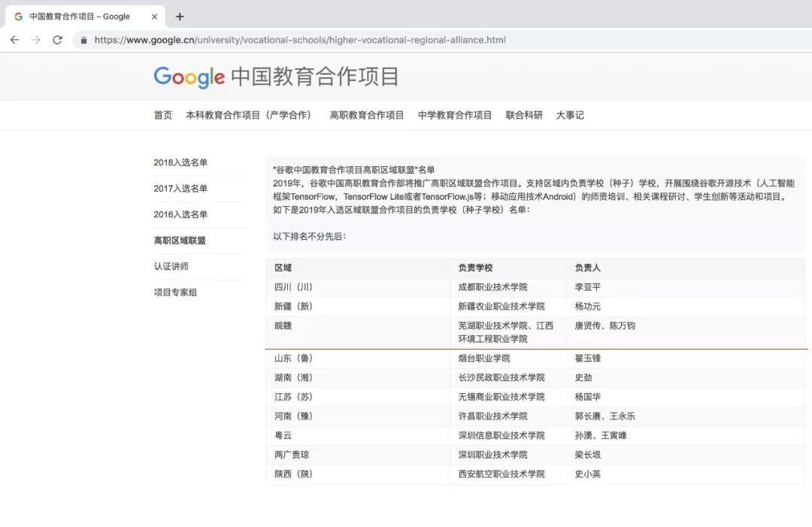812x527 pixels.
Task: Open 项目专家组 in the sidebar
Action: 175,292
